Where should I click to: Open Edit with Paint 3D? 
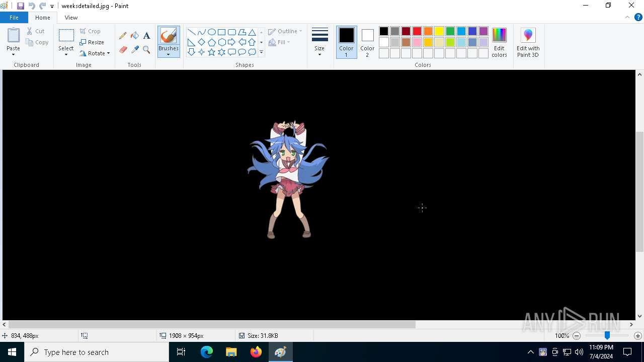[528, 42]
